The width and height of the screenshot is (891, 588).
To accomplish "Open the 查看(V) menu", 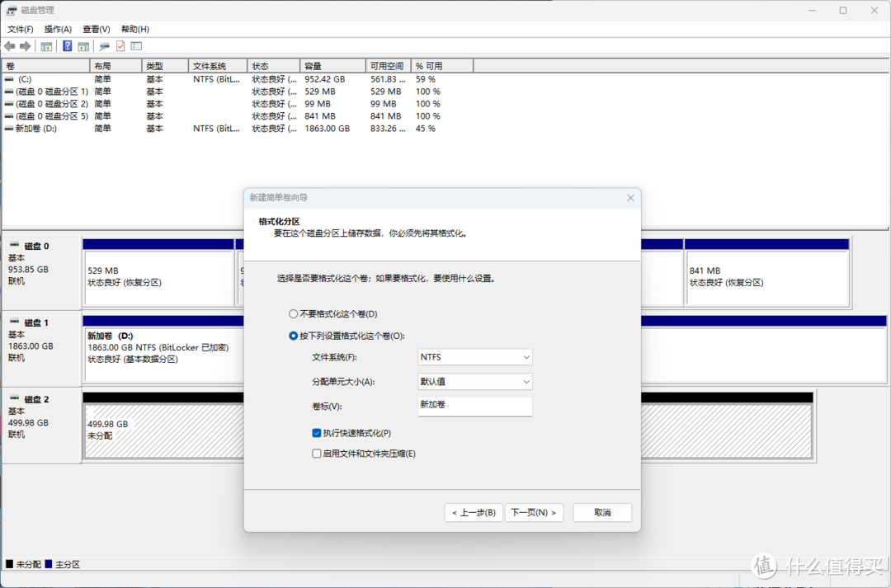I will click(96, 29).
